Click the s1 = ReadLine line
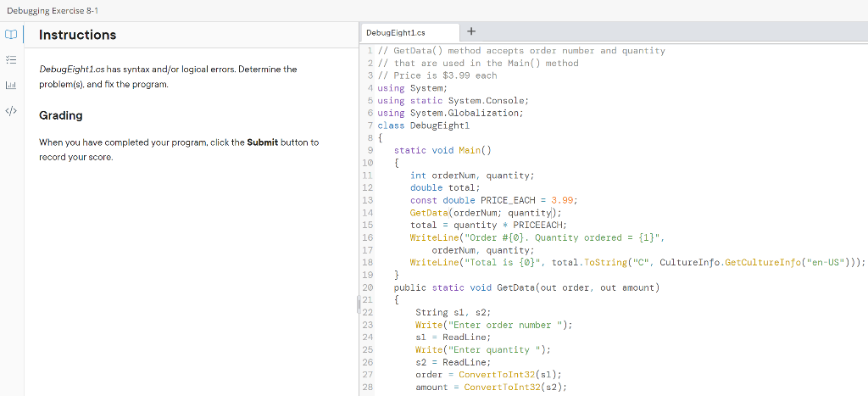Image resolution: width=868 pixels, height=396 pixels. 453,337
